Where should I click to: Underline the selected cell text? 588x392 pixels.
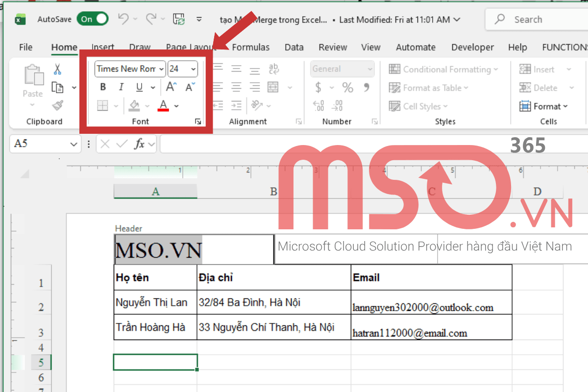click(x=139, y=87)
